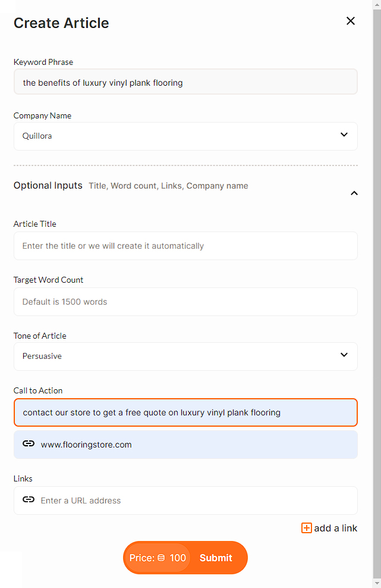Edit the www.flooringstore.com URL field
The height and width of the screenshot is (588, 381).
click(185, 445)
